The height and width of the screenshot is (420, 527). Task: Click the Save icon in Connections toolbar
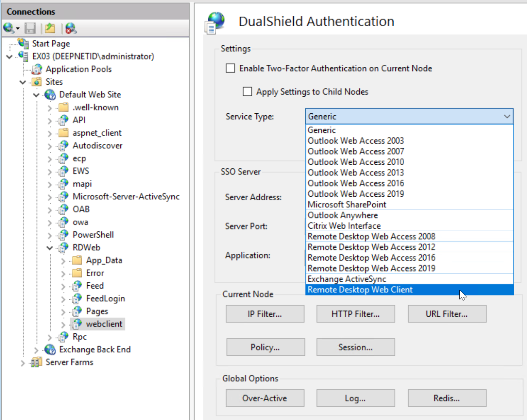pyautogui.click(x=30, y=28)
